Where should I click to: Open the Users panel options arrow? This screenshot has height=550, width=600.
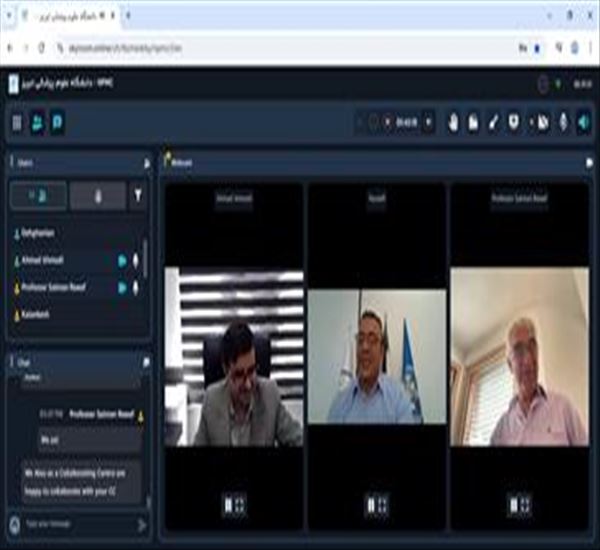coord(147,163)
